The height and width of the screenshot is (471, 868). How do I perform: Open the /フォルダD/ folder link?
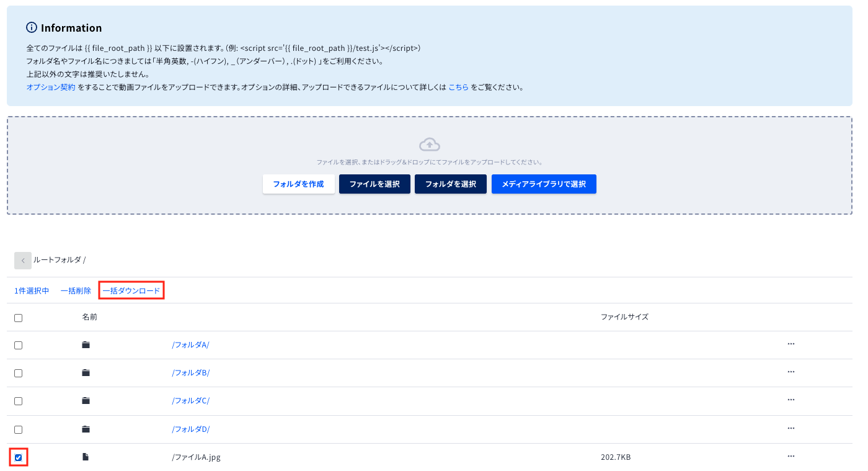pyautogui.click(x=191, y=429)
